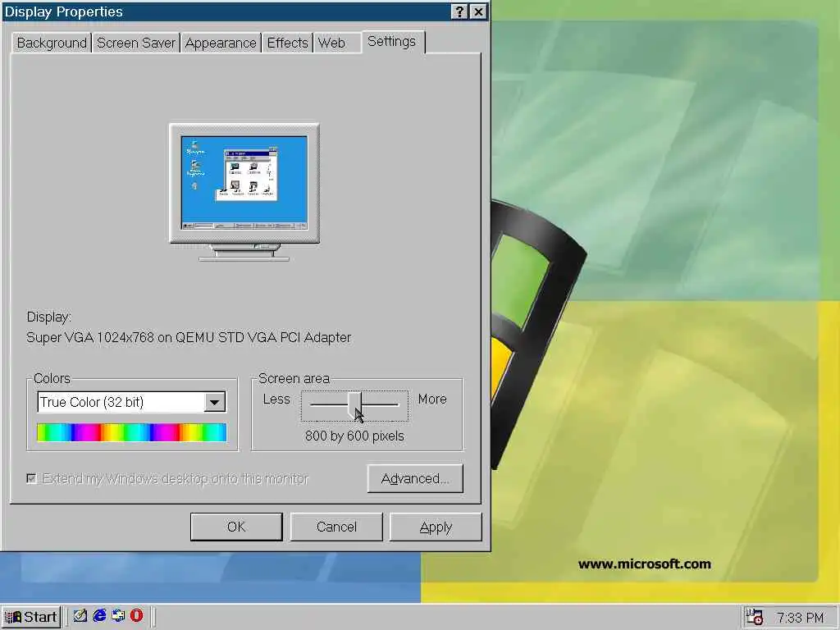
Task: Open the Web tab
Action: 331,43
